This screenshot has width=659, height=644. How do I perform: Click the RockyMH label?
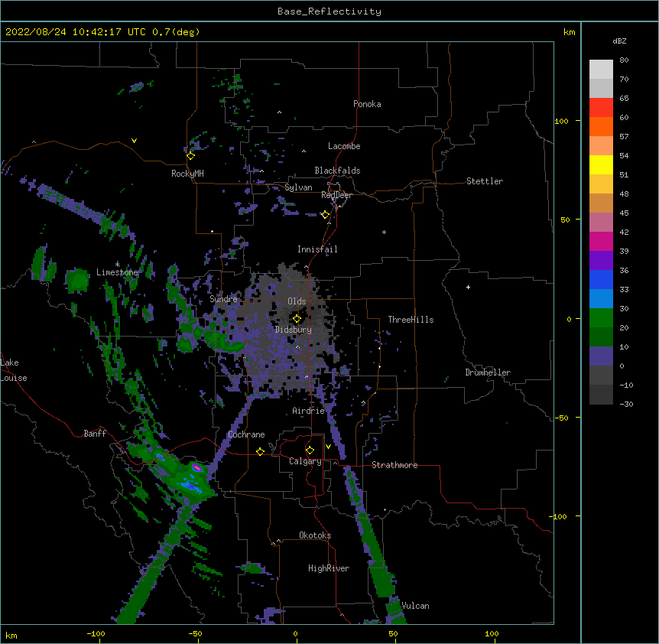tap(187, 174)
